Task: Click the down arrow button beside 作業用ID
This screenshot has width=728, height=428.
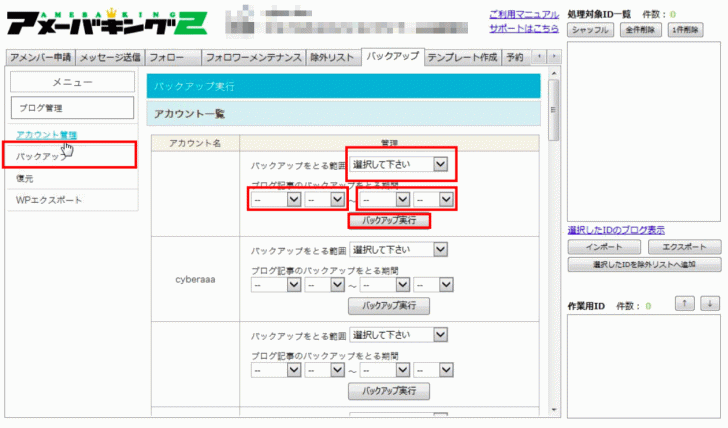Action: (709, 304)
